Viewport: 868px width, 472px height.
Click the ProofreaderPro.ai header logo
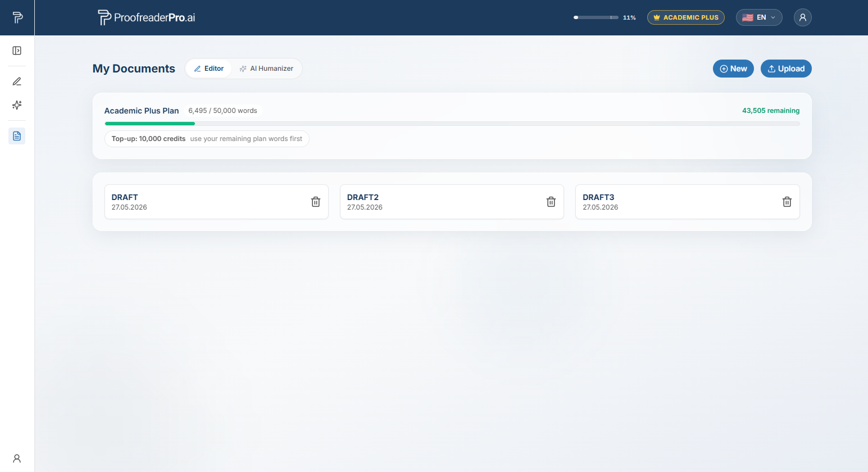tap(147, 17)
